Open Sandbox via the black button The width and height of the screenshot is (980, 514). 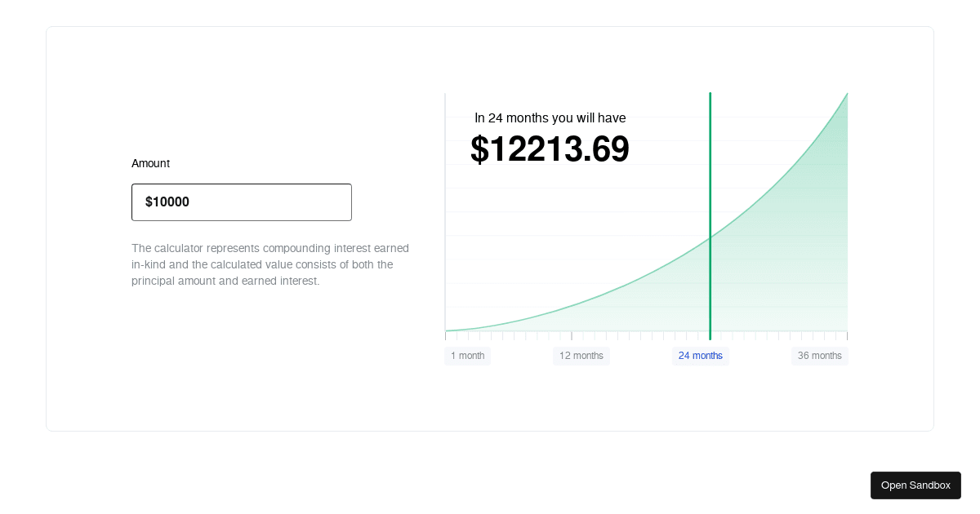[x=915, y=485]
